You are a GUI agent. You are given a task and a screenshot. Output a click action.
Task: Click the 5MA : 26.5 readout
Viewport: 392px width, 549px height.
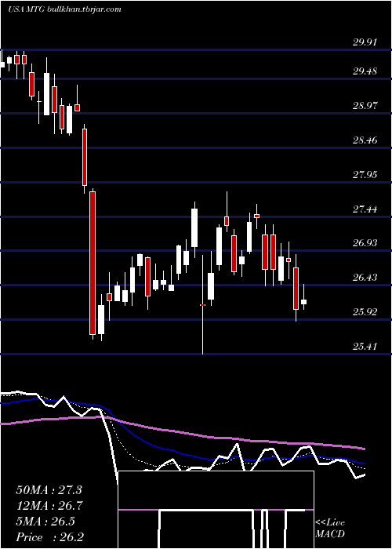coord(45,522)
